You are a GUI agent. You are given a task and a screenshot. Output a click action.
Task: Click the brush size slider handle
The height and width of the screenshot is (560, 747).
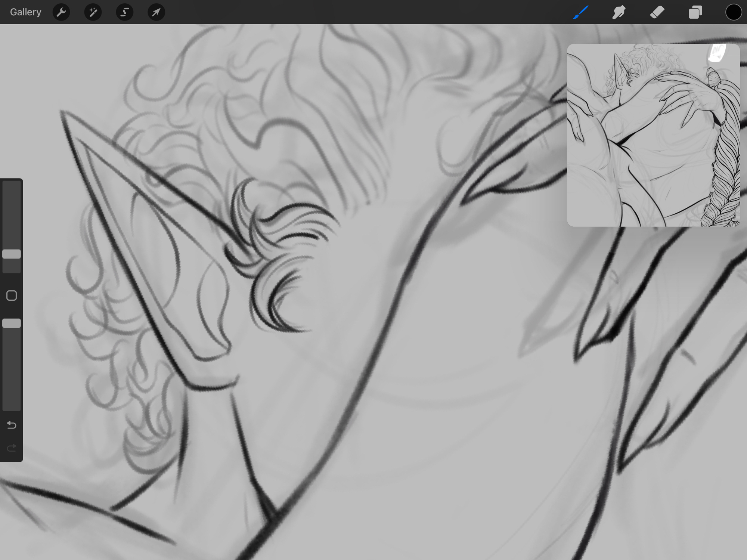(12, 254)
